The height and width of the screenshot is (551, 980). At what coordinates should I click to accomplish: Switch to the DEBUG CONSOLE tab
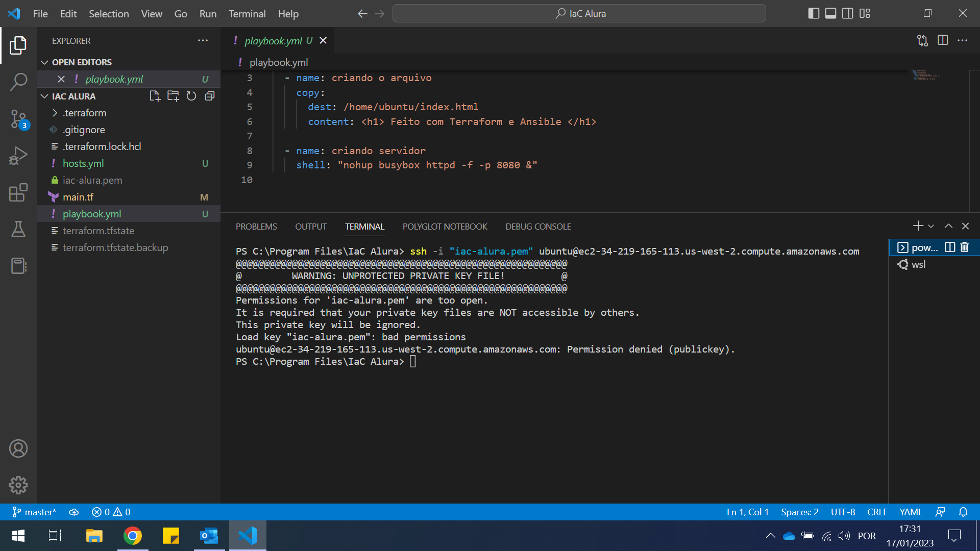538,227
